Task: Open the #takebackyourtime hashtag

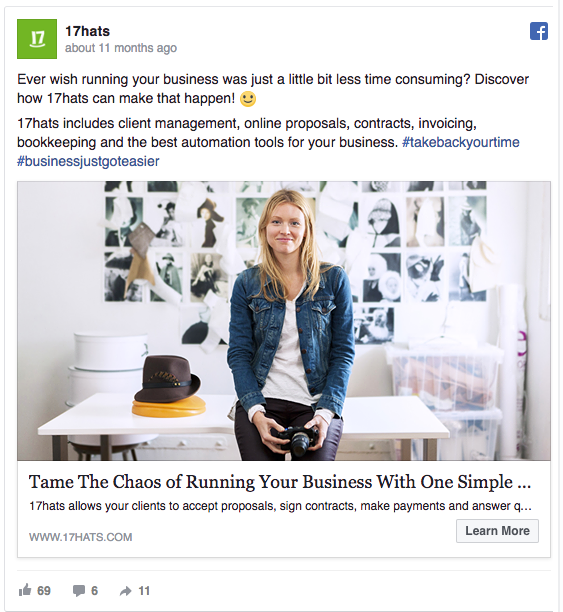Action: point(461,142)
